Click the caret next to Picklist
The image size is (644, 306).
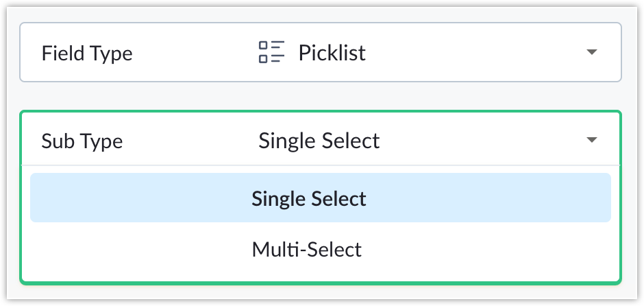(591, 52)
